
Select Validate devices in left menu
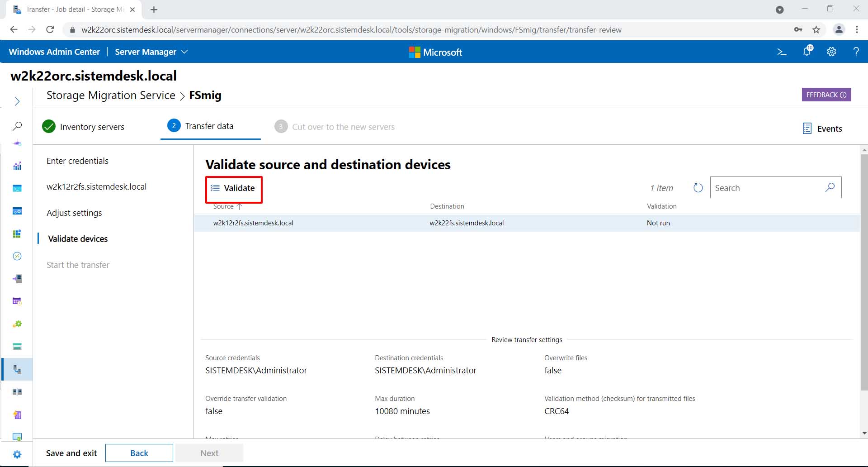[x=78, y=239]
